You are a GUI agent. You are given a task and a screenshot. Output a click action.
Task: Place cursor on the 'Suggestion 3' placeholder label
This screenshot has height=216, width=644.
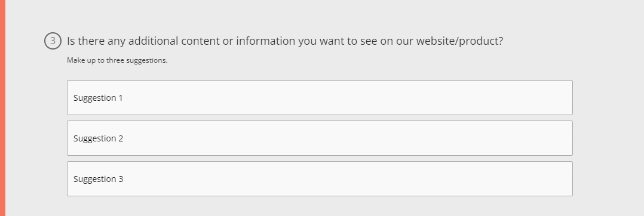point(98,179)
